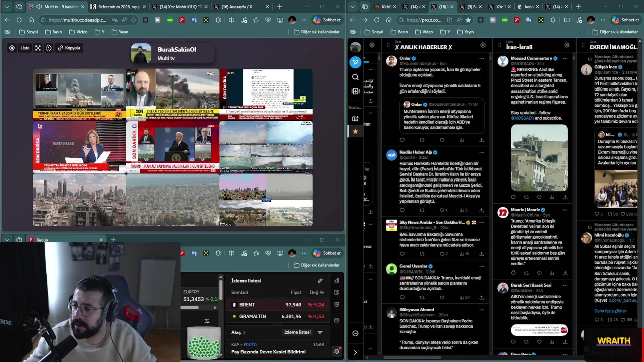Expand the Akış feed chevron
Viewport: 644px width, 362px height.
pyautogui.click(x=244, y=332)
